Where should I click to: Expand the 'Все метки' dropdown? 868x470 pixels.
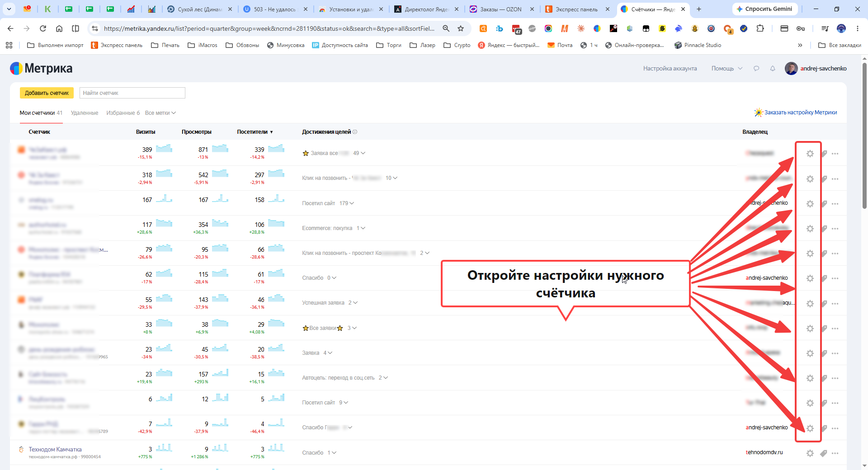160,113
